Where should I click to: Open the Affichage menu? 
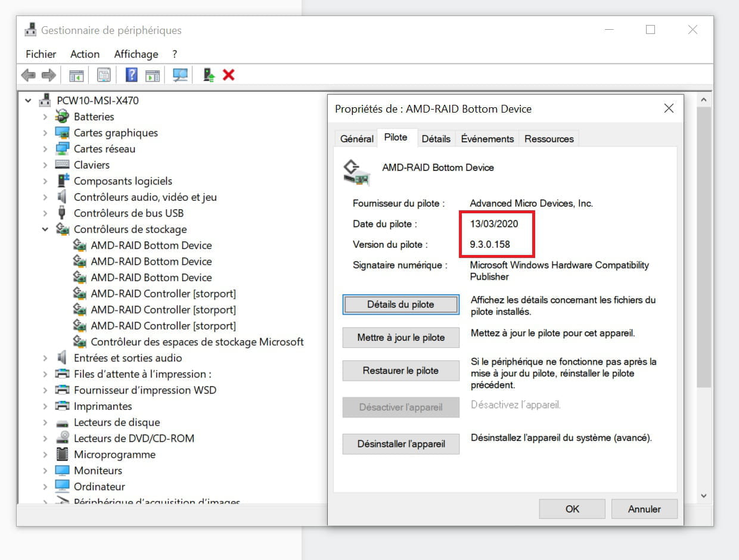pos(136,54)
